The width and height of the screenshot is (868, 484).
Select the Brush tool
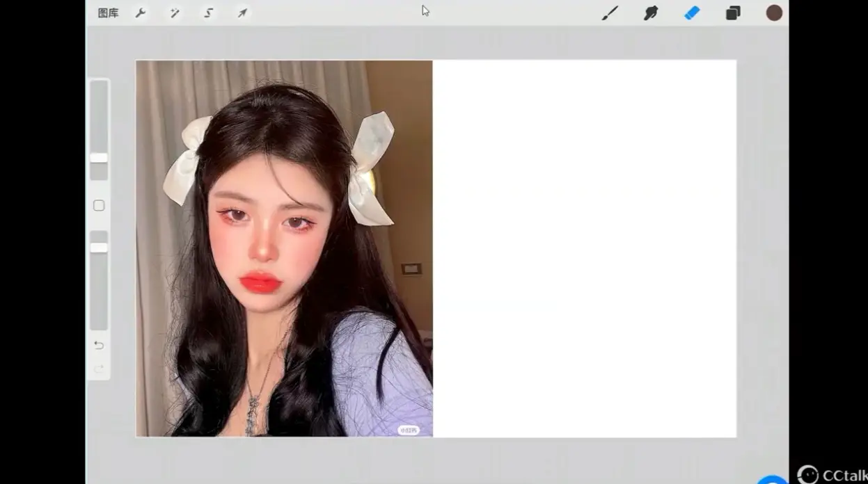click(x=610, y=13)
